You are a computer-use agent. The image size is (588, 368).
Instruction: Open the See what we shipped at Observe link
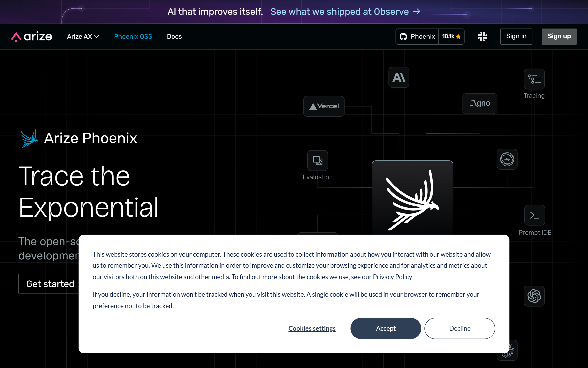(x=345, y=12)
